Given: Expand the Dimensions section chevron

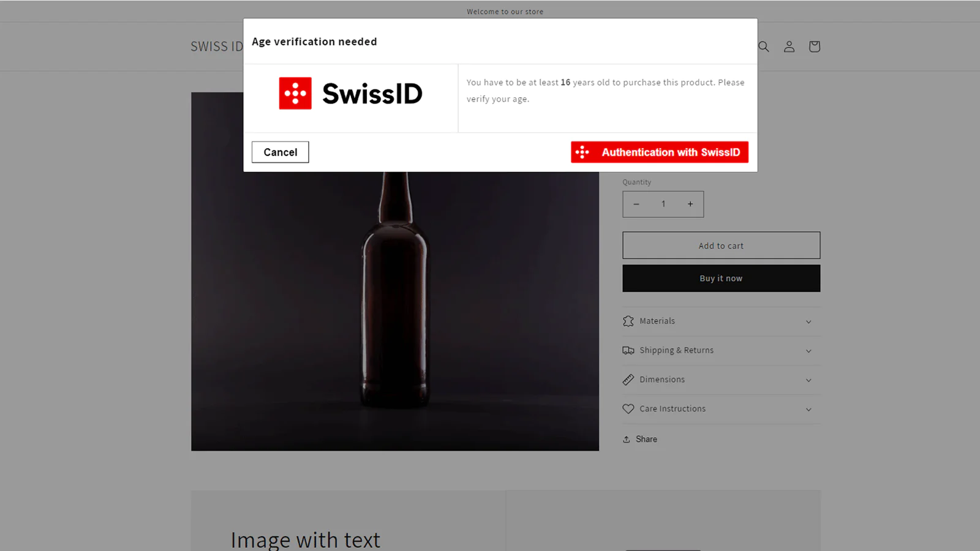Looking at the screenshot, I should click(809, 381).
